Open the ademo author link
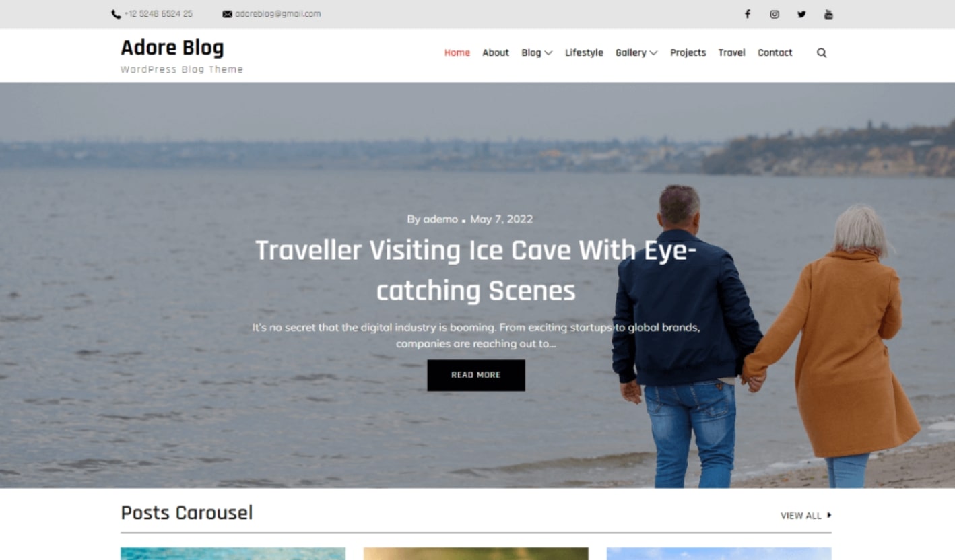955x560 pixels. tap(440, 219)
